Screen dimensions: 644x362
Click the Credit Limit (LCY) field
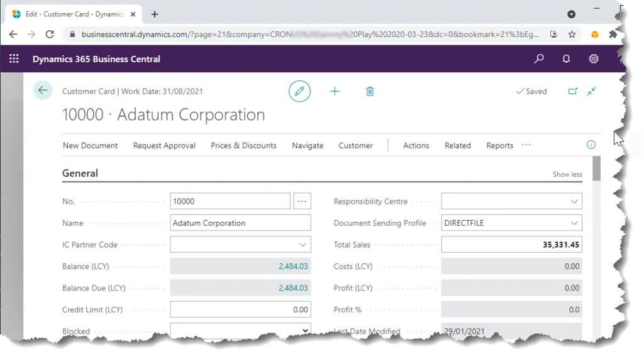point(240,309)
